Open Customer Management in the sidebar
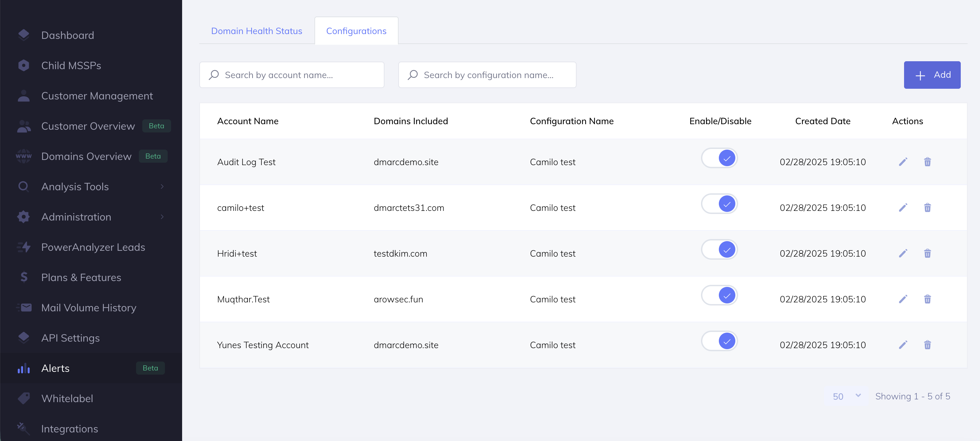 97,96
